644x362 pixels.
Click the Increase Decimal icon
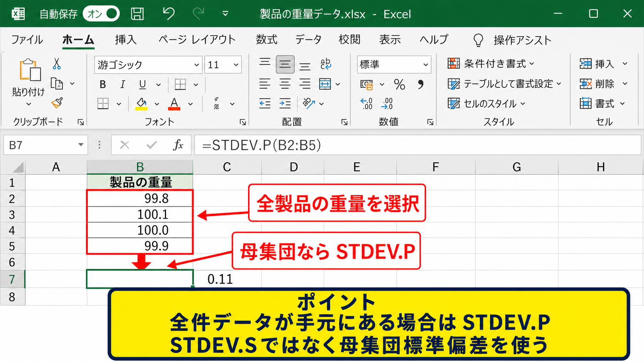coord(366,103)
